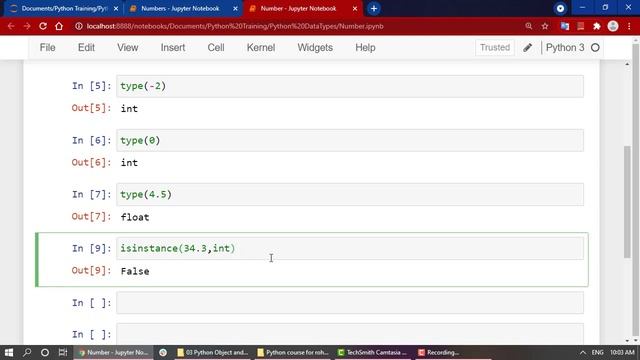Click the notebook vertical scrollbar thumb
640x360 pixels.
(x=627, y=202)
